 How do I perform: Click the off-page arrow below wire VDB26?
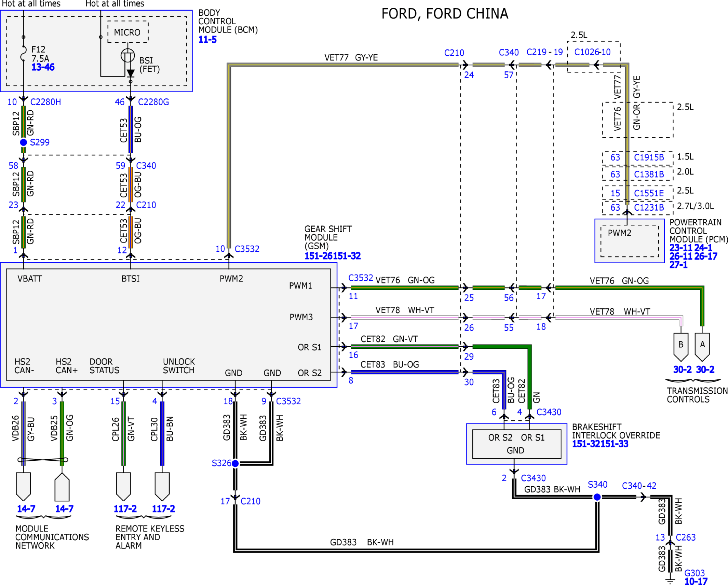coord(23,487)
